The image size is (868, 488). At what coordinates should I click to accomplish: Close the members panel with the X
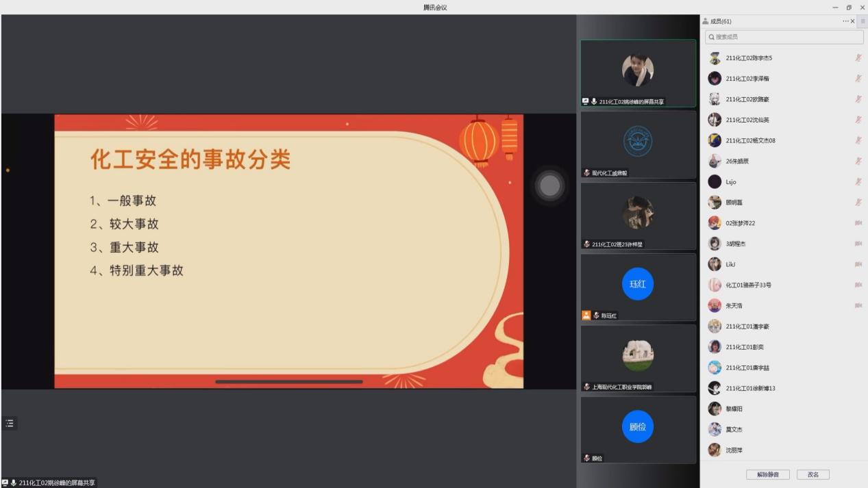[853, 21]
